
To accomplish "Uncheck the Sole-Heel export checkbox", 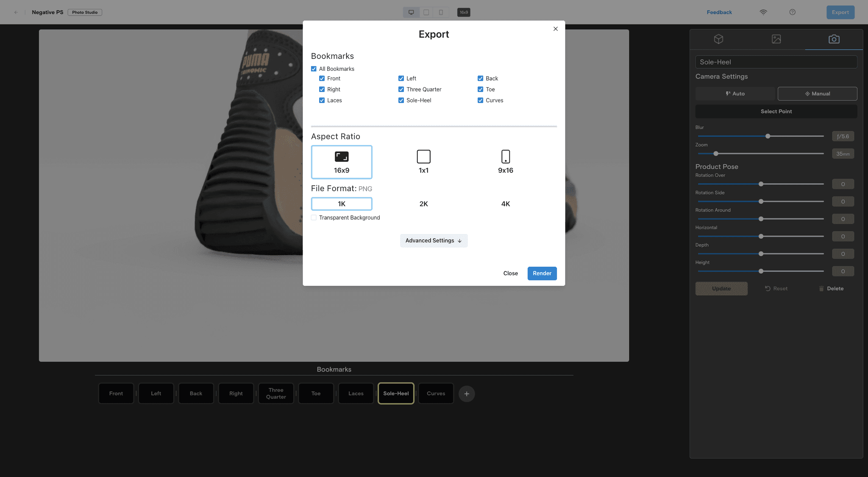I will click(401, 100).
